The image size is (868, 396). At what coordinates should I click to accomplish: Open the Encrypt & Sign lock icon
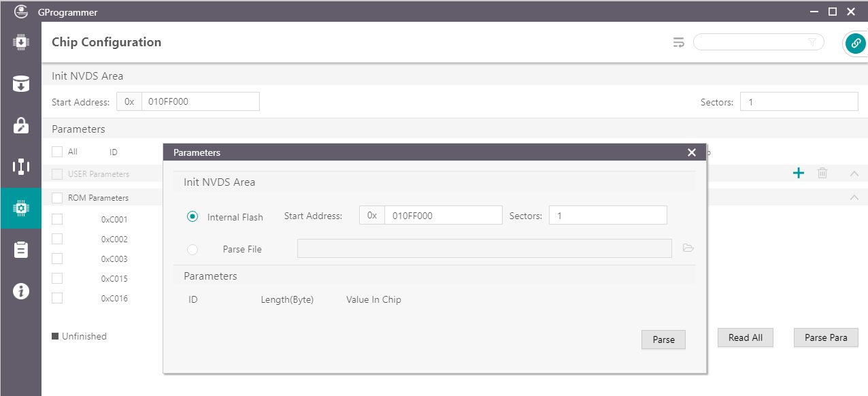20,125
